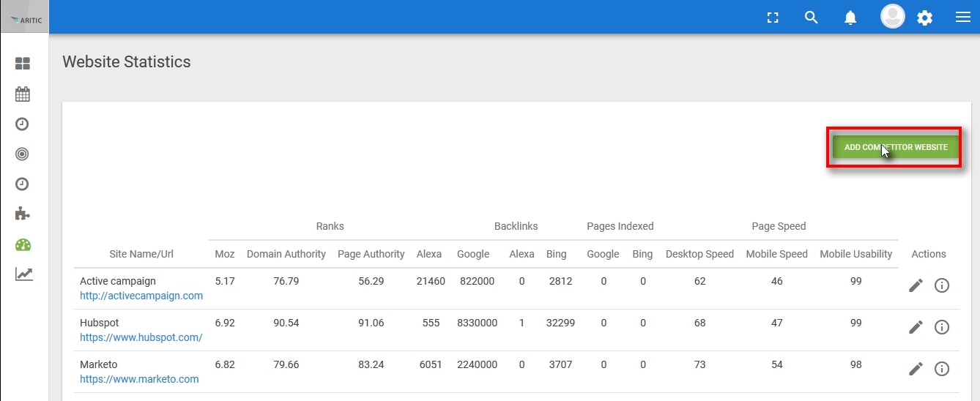Edit the Active campaign row
This screenshot has width=980, height=401.
click(916, 285)
